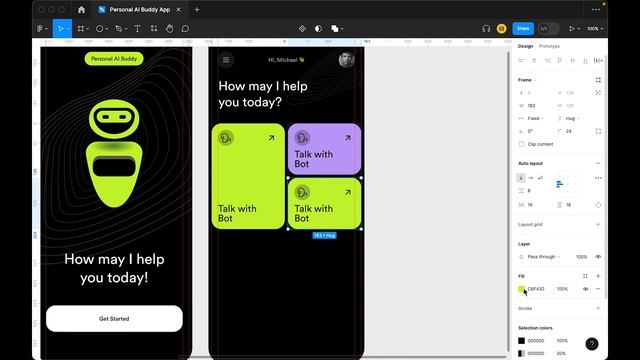Click align left icon
Viewport: 640px width, 360px height.
pyautogui.click(x=521, y=60)
